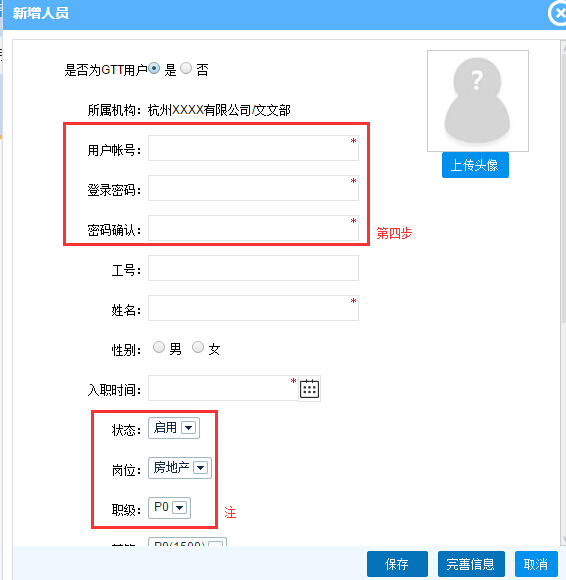The height and width of the screenshot is (580, 566).
Task: Expand the 状态 dropdown showing 启用
Action: coord(174,428)
